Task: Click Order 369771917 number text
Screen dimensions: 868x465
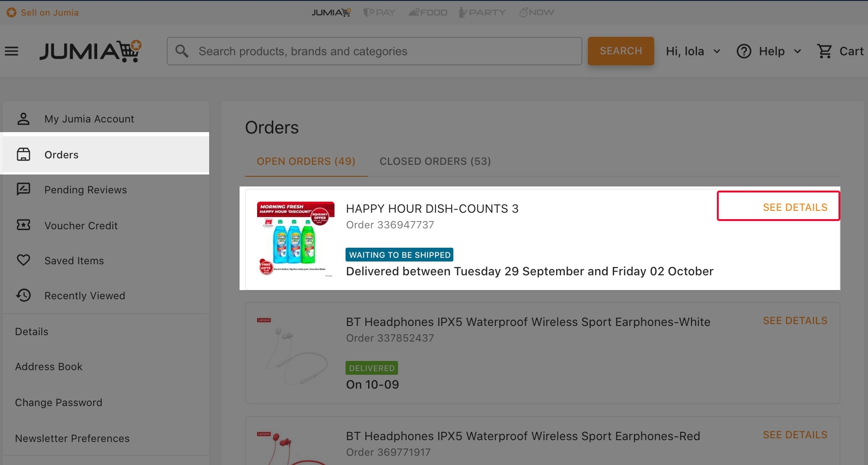Action: coord(388,452)
